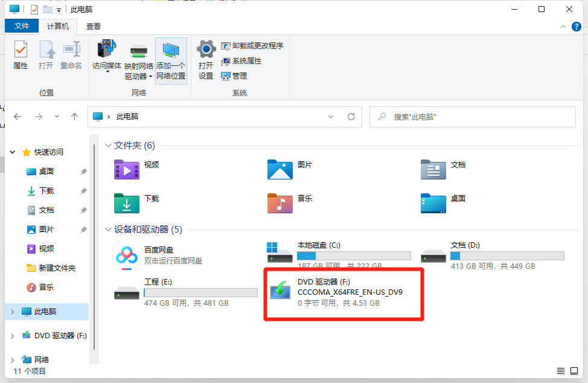Screen dimensions: 588x383
Task: Open recent locations dropdown arrow
Action: (x=57, y=117)
